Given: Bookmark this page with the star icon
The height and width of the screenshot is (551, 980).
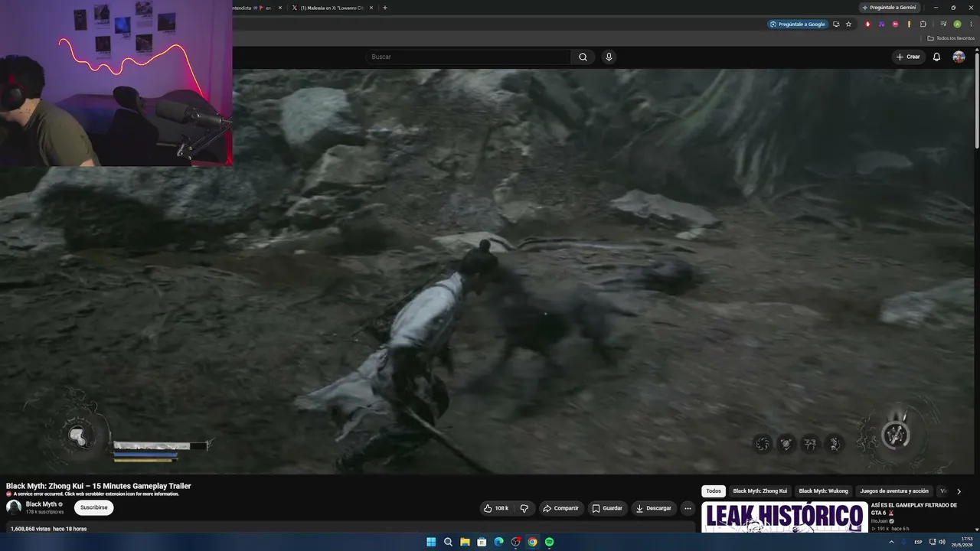Looking at the screenshot, I should (848, 24).
